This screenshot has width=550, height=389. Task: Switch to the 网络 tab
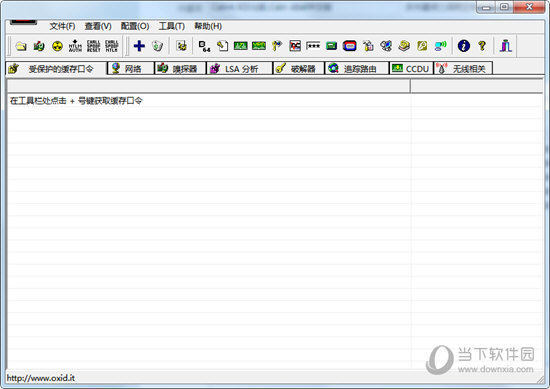tap(131, 68)
